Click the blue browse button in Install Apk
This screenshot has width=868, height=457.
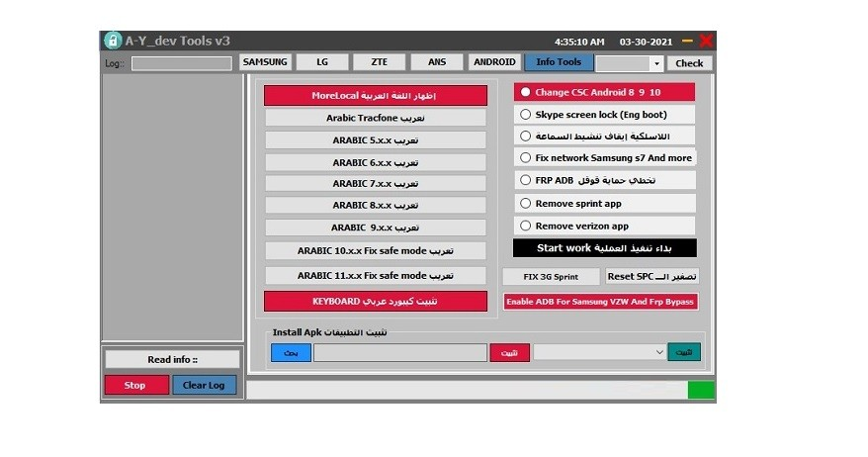pyautogui.click(x=291, y=352)
